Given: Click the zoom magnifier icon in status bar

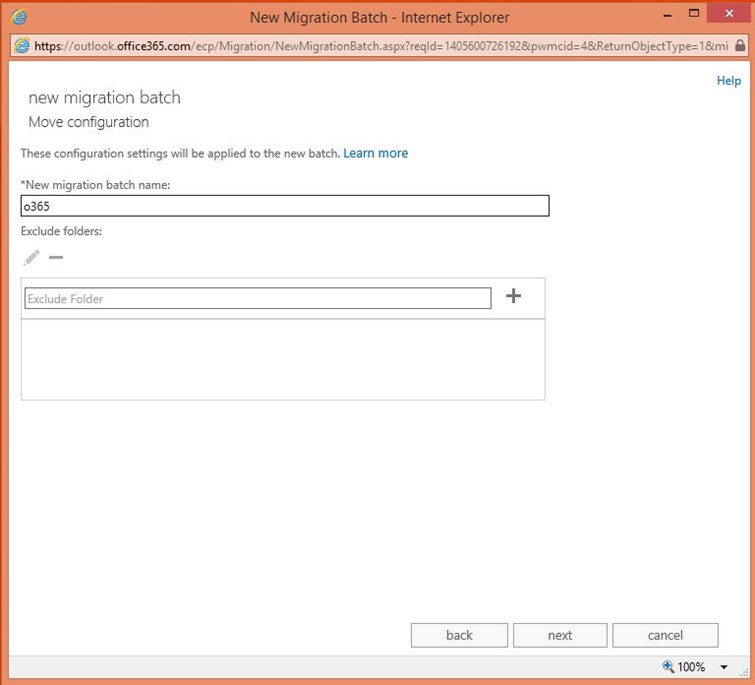Looking at the screenshot, I should pos(668,666).
